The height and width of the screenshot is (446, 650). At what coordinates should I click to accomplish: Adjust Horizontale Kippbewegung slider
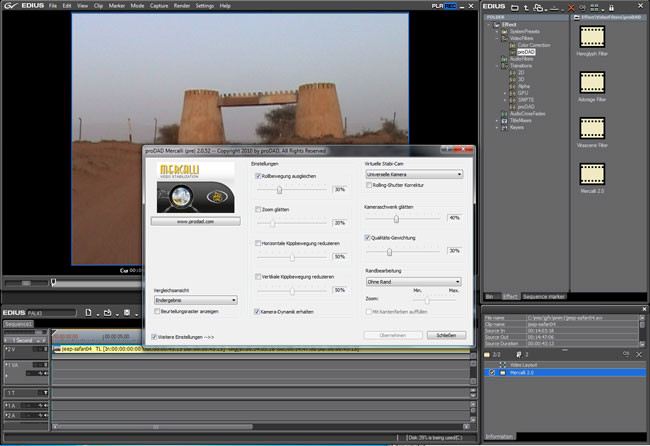click(292, 257)
